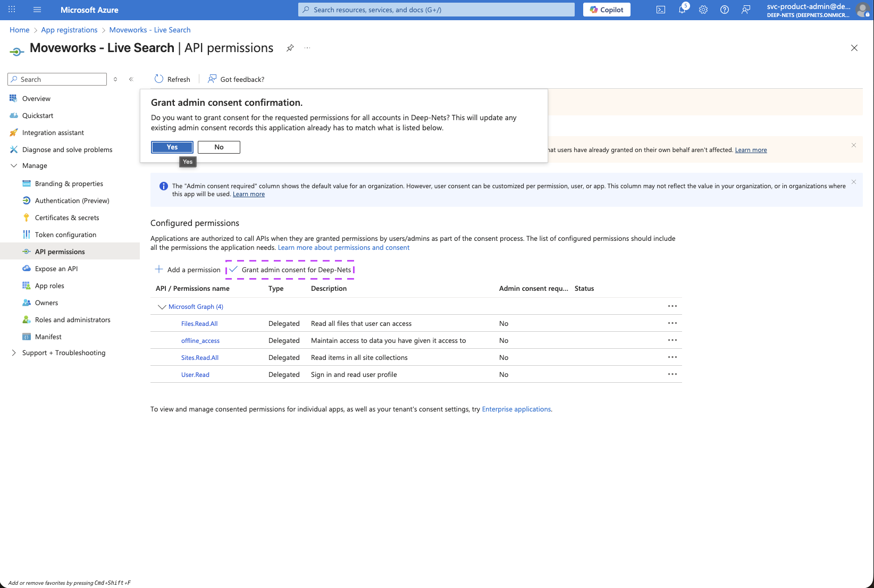This screenshot has height=588, width=874.
Task: Pin the API permissions page
Action: [290, 48]
